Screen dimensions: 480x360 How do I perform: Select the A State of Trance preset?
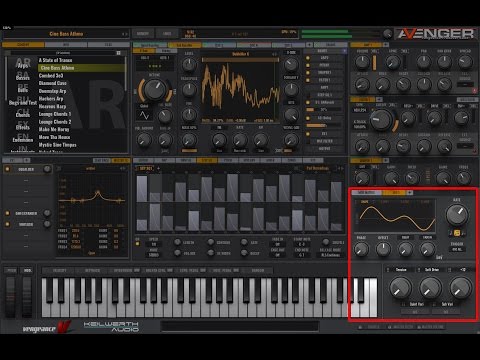(x=55, y=60)
